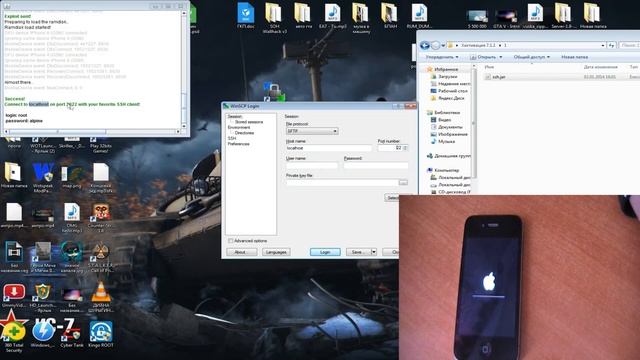The image size is (640, 360).
Task: Click the About button in WinSCP
Action: [x=242, y=252]
